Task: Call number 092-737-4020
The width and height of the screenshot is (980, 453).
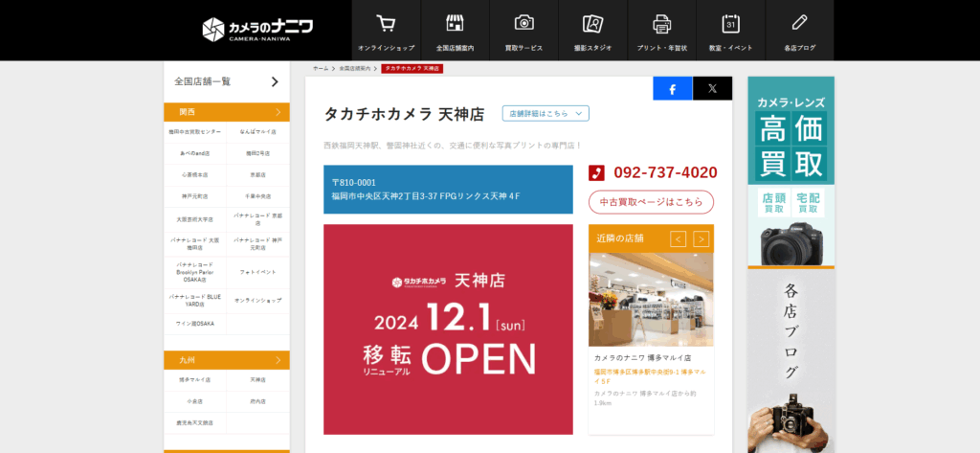Action: pos(665,172)
